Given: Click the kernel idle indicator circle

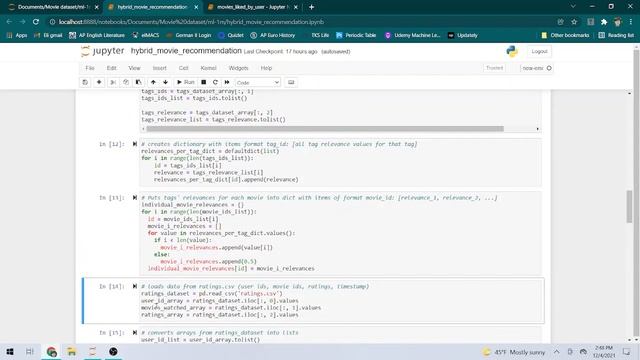Looking at the screenshot, I should (x=549, y=68).
